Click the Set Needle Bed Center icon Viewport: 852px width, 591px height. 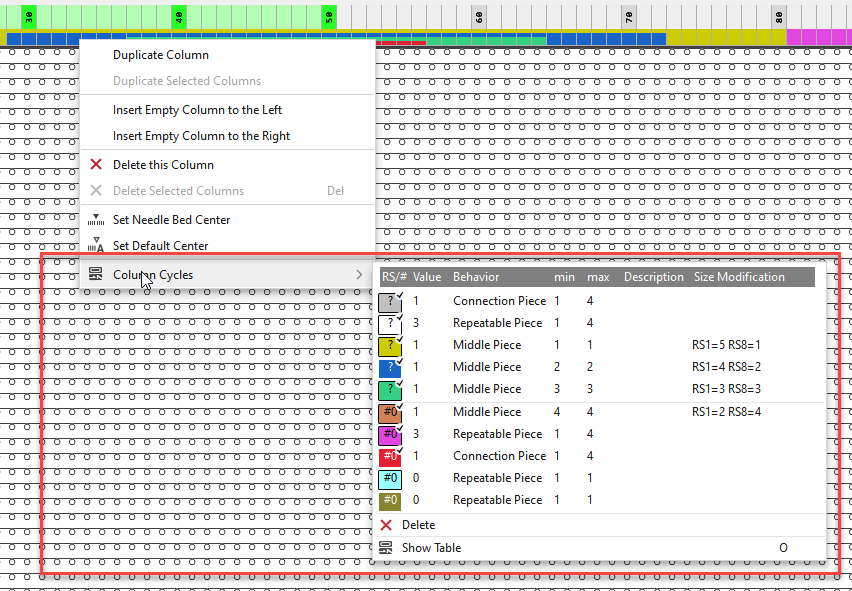point(96,220)
